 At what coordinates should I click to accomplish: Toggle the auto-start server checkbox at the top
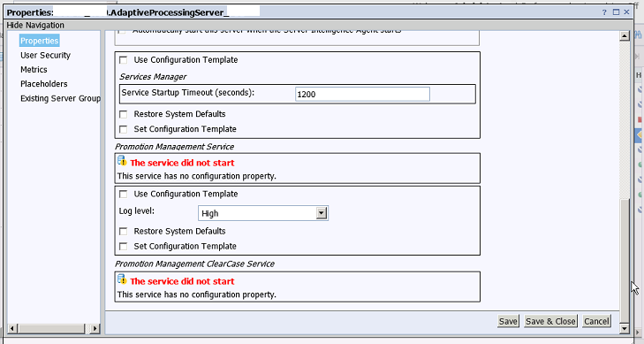coord(122,31)
